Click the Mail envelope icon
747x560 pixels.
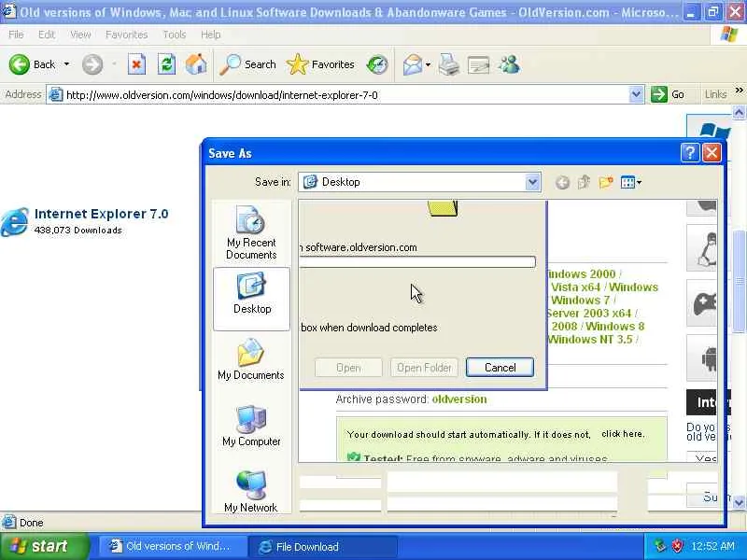coord(413,64)
